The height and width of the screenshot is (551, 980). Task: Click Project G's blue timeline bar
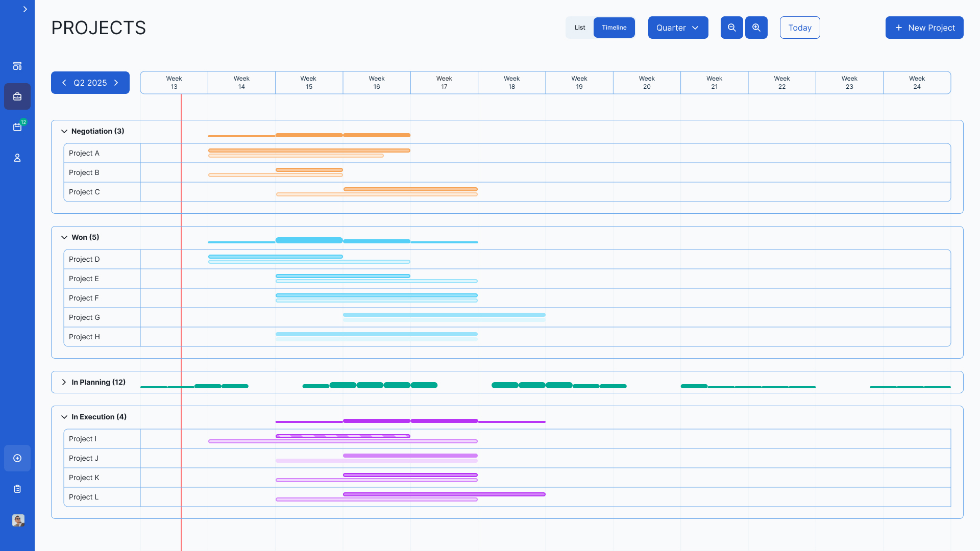(444, 315)
